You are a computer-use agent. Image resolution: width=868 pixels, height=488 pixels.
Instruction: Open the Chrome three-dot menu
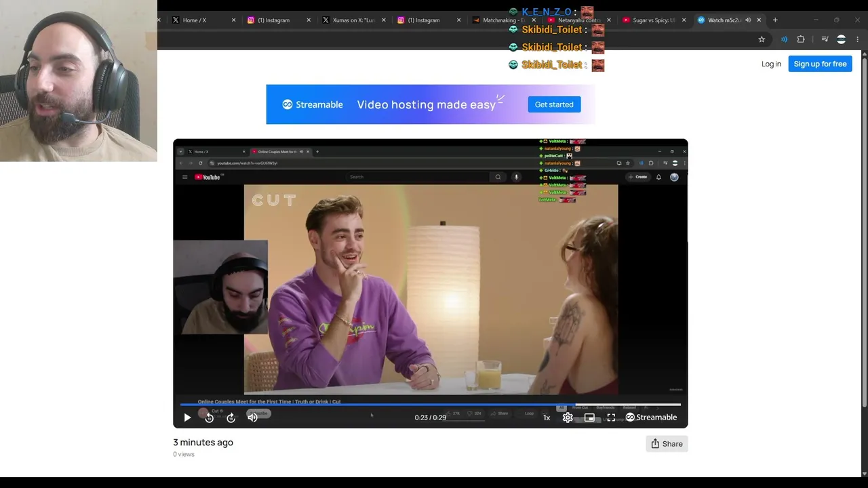[858, 39]
